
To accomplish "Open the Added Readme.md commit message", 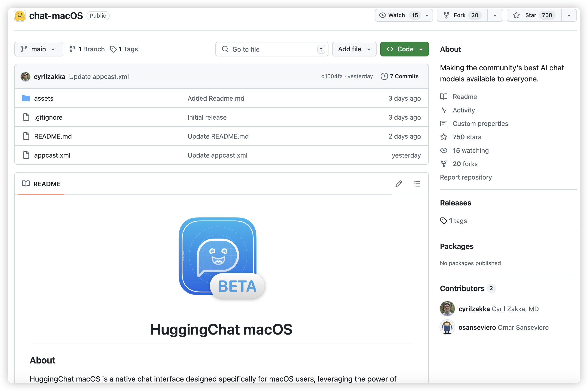I will click(216, 98).
